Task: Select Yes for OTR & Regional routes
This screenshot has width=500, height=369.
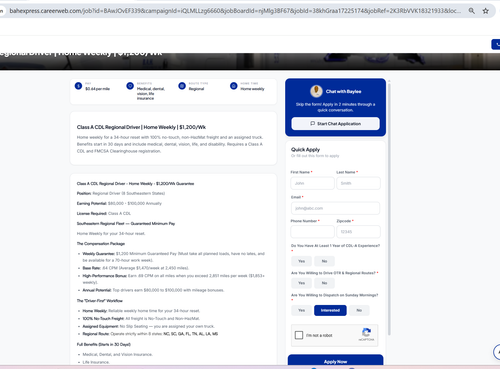Action: tap(302, 283)
